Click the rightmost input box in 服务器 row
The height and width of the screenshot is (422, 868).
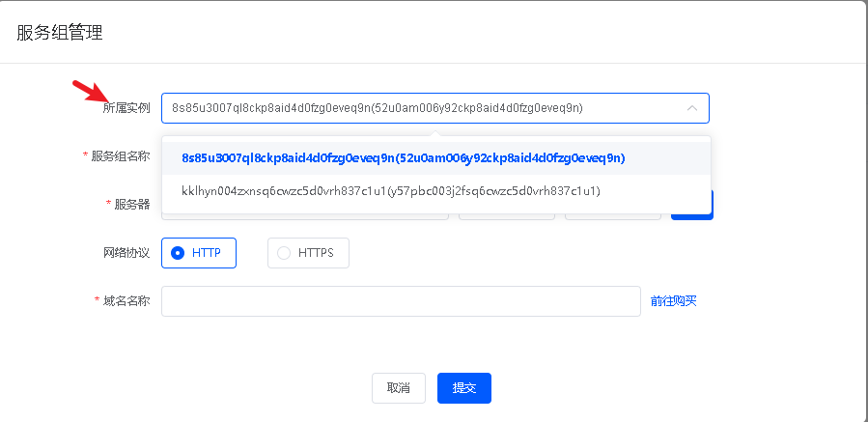612,214
